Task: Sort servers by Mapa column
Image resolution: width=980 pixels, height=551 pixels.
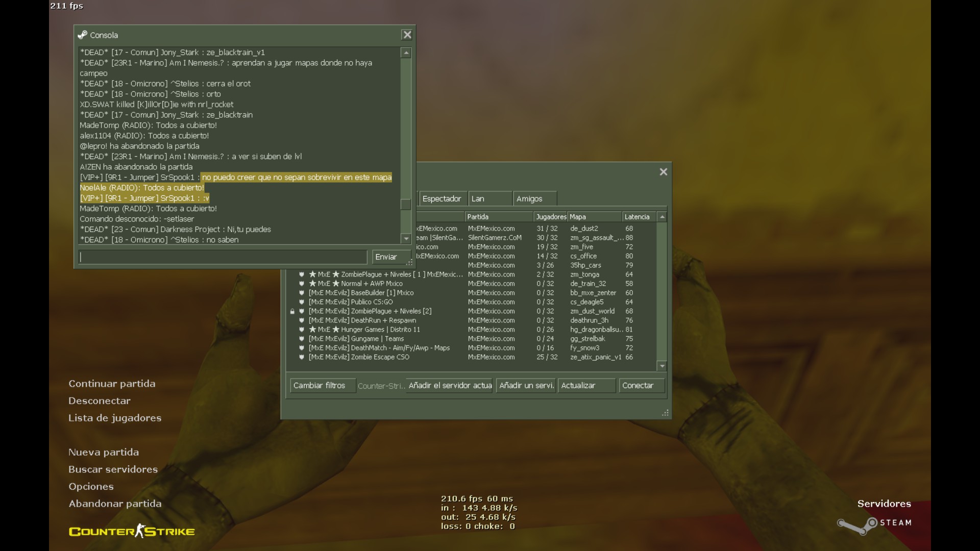Action: click(595, 217)
